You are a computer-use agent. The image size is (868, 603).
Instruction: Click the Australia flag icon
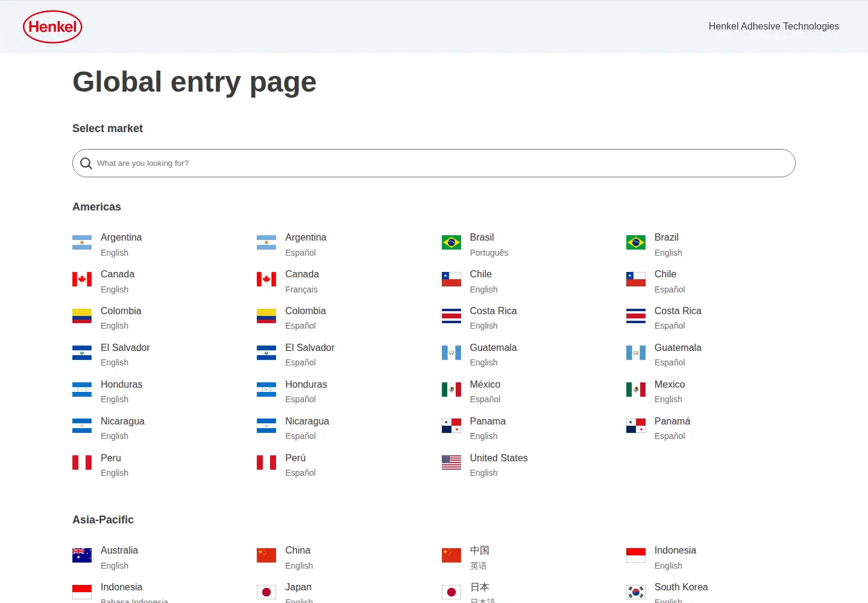pos(82,555)
